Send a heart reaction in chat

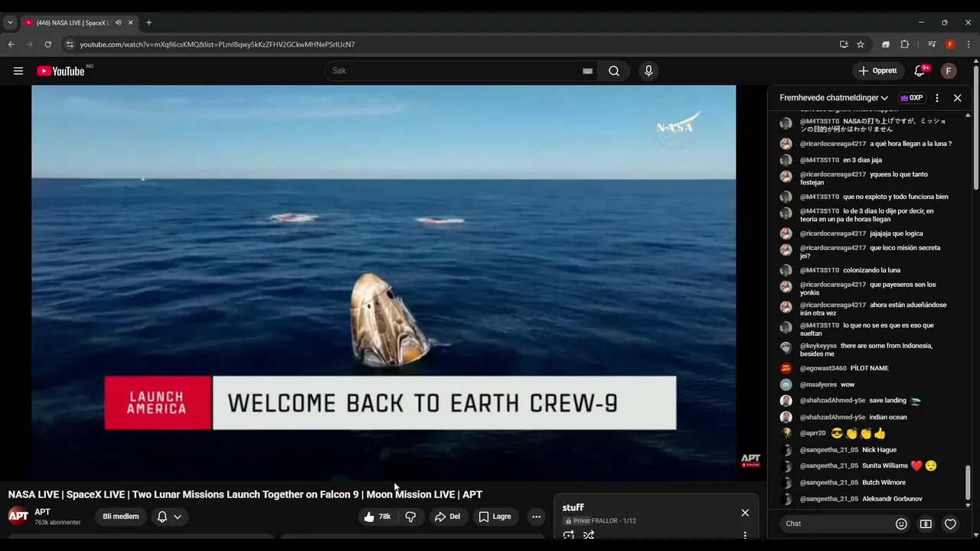950,524
